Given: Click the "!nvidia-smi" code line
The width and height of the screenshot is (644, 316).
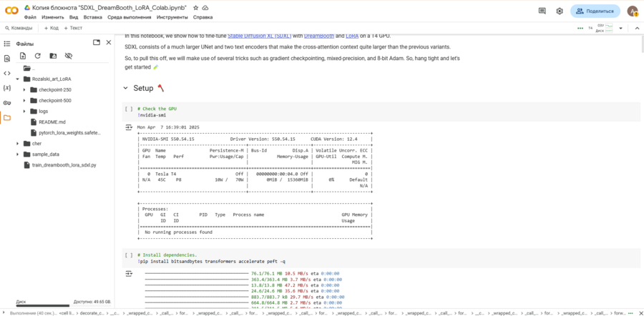Looking at the screenshot, I should coord(152,115).
